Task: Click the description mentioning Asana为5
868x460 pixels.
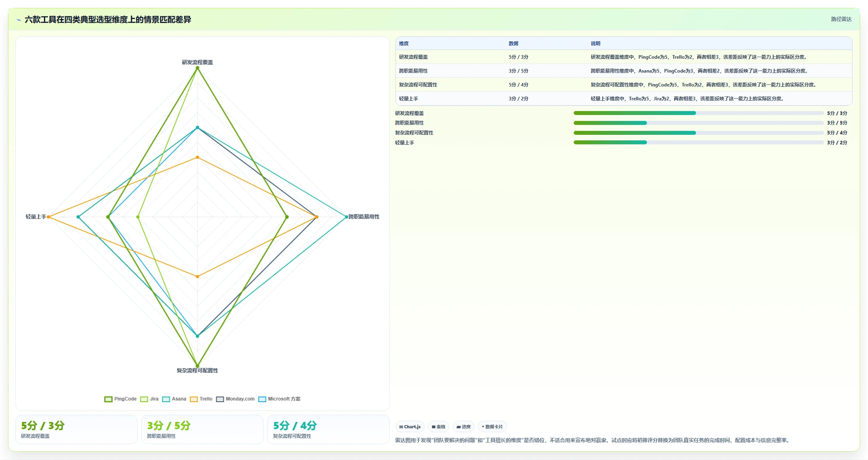Action: (700, 71)
